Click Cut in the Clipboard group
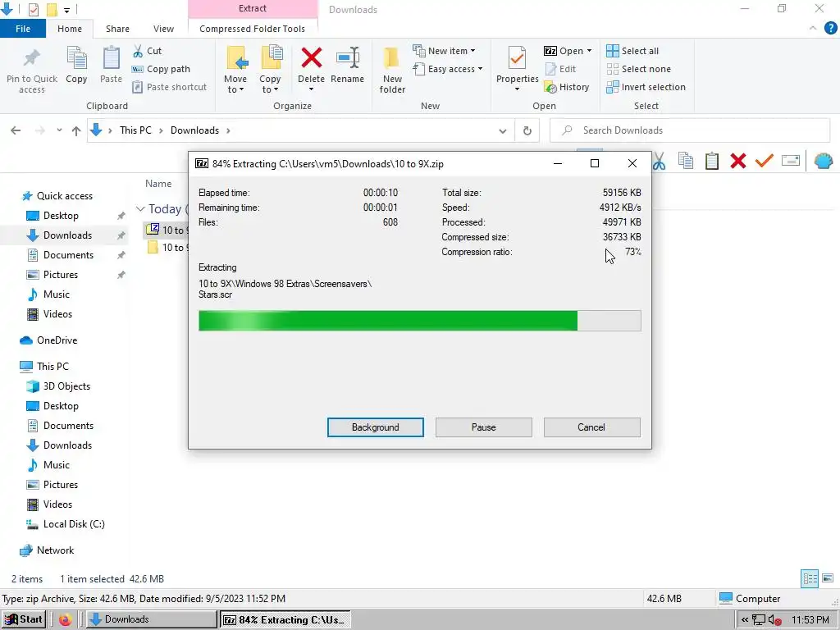 [x=148, y=51]
